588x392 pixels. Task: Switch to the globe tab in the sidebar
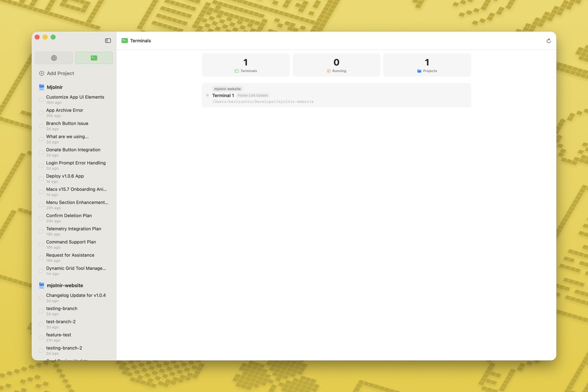coord(54,58)
